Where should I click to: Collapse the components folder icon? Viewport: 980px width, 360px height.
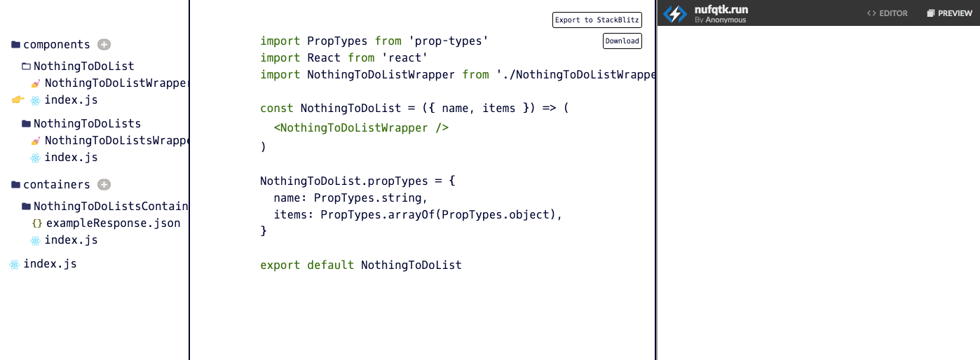15,45
